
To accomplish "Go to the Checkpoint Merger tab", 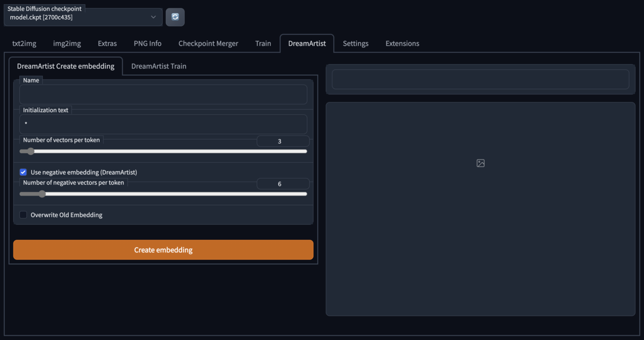I will (208, 44).
